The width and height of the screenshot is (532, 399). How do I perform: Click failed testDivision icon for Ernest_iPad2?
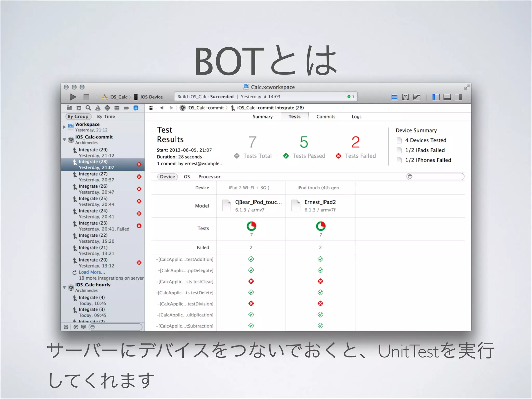(x=321, y=303)
